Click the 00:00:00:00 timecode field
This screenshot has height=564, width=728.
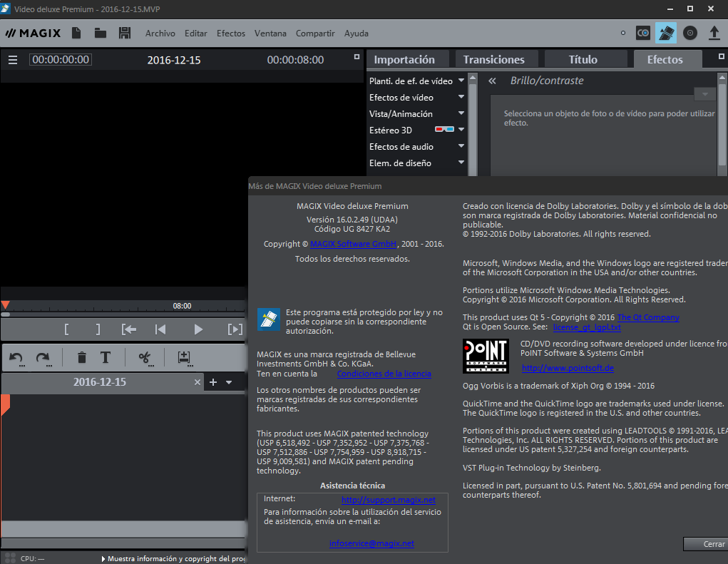pyautogui.click(x=61, y=59)
